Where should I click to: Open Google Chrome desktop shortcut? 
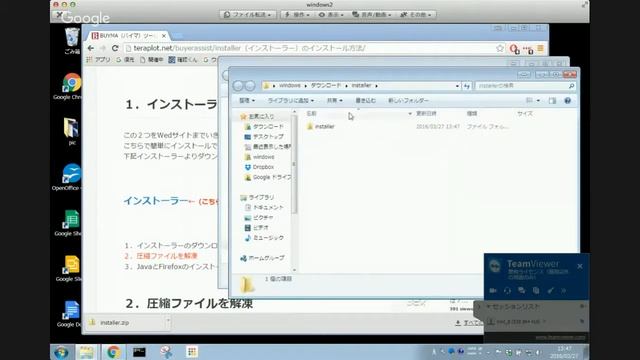[71, 87]
